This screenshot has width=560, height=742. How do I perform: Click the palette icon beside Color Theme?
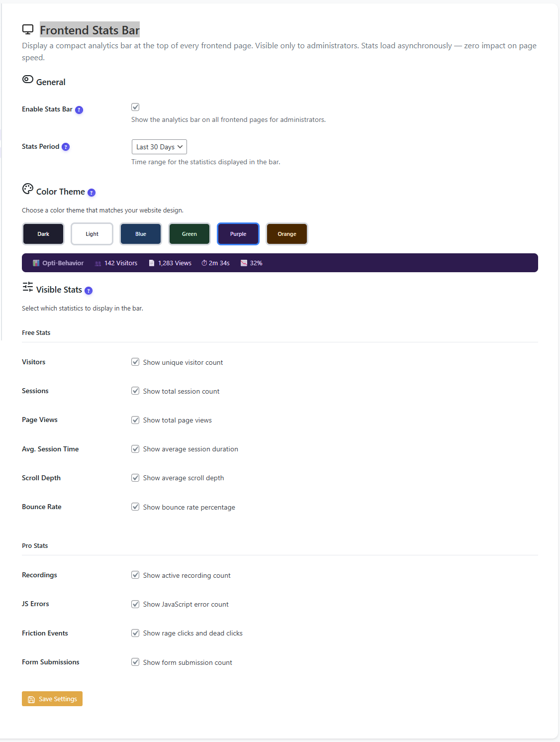[27, 189]
